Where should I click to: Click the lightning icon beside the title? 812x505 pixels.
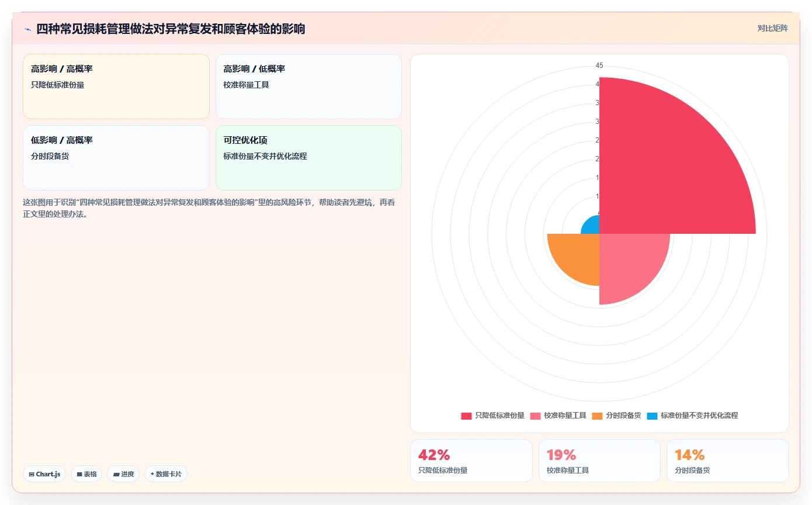[27, 29]
